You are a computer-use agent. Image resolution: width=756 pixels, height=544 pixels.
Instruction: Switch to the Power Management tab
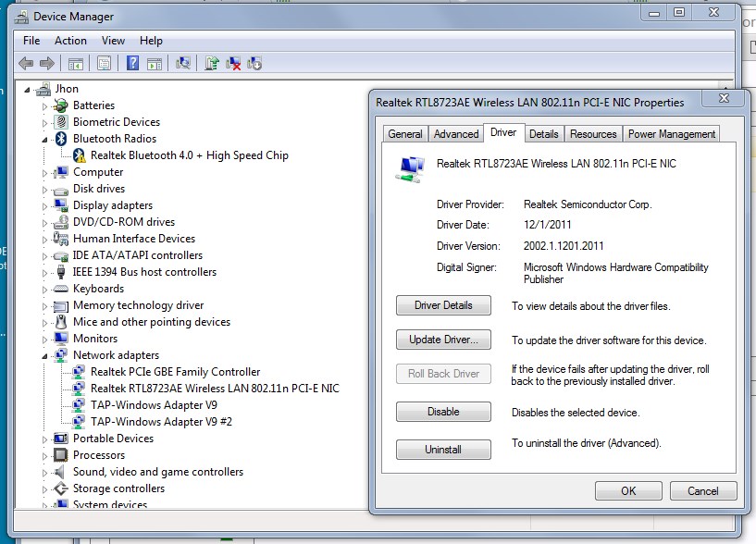pos(672,133)
